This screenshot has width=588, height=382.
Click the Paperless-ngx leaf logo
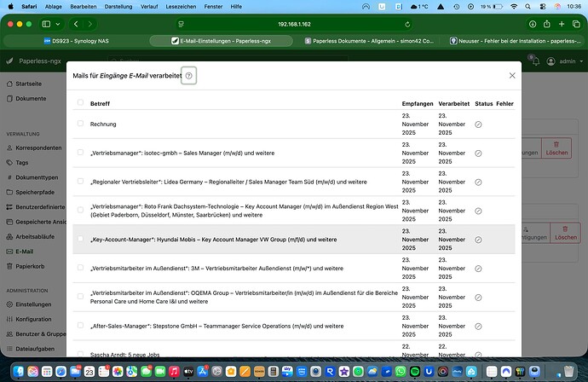coord(9,61)
